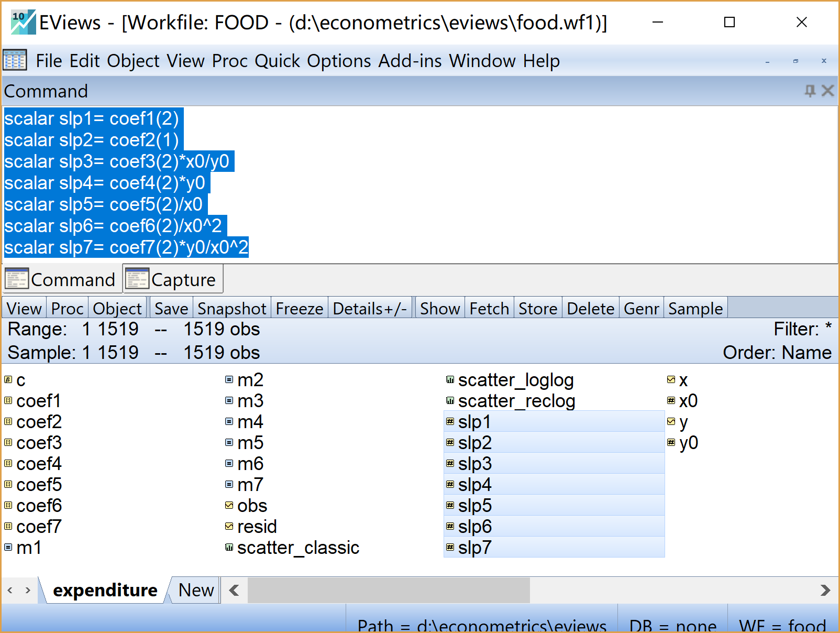This screenshot has width=840, height=633.
Task: Click the horizontal scrollbar thumb
Action: click(x=389, y=591)
